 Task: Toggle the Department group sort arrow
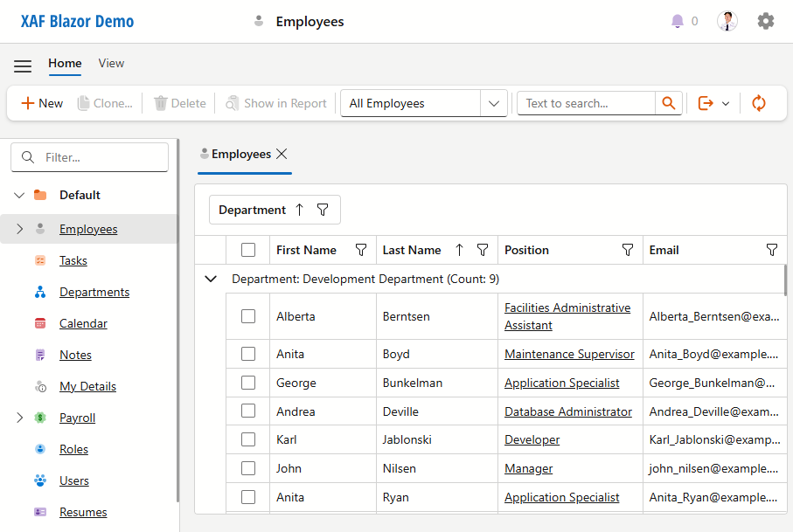tap(299, 210)
